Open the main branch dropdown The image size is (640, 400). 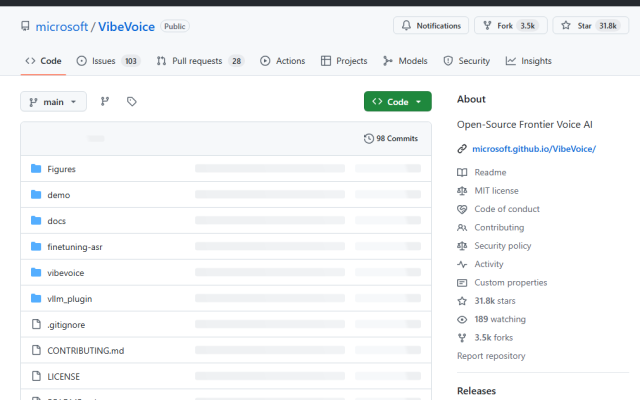coord(53,101)
